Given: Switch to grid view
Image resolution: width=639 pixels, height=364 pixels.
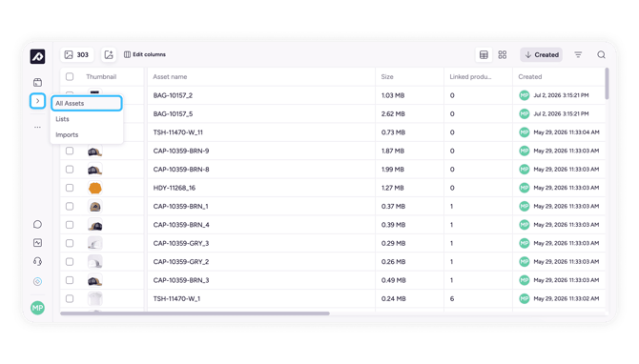Looking at the screenshot, I should [x=503, y=54].
